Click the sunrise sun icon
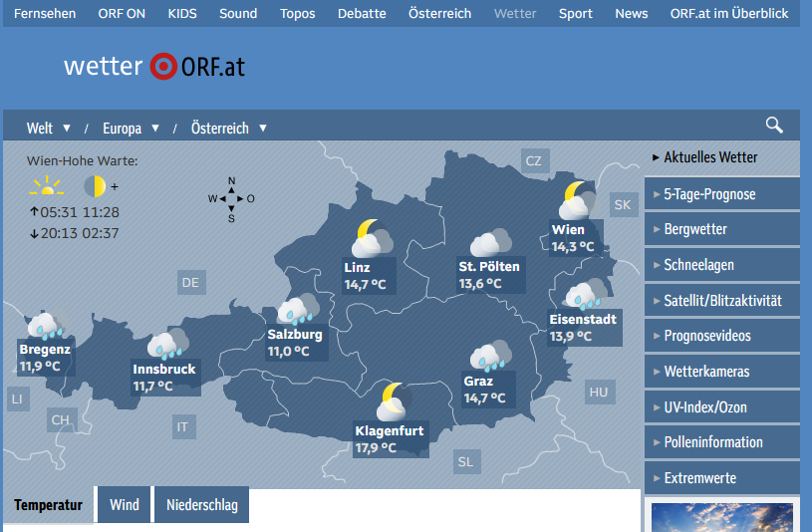 (x=47, y=186)
